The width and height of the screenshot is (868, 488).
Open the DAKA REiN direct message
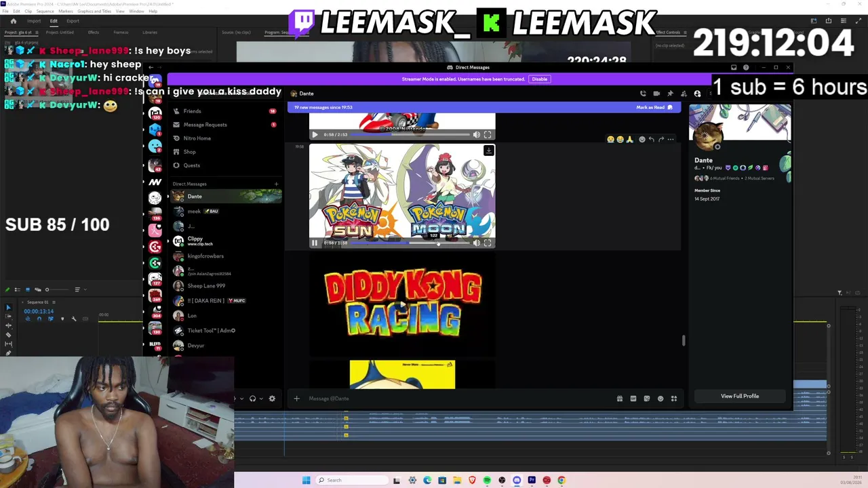[x=226, y=301]
